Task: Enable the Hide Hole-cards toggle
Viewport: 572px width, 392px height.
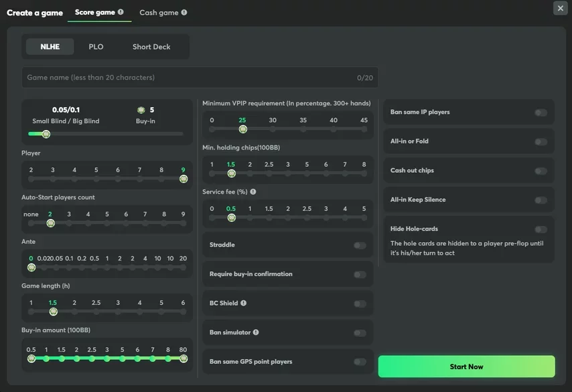Action: pos(541,229)
